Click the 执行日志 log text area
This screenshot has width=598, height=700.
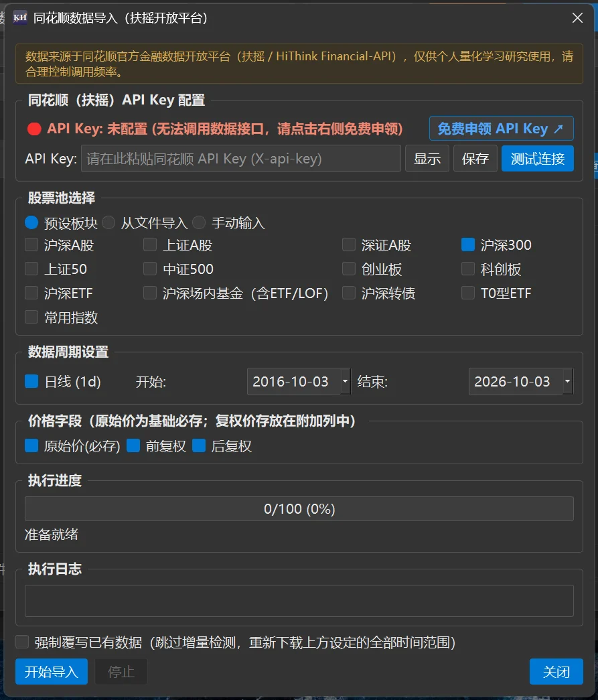pos(299,600)
